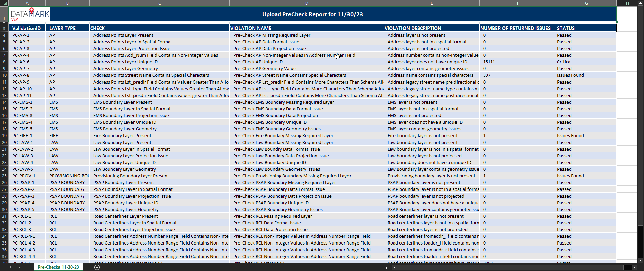
Task: Select the PC-LAW-4 cell
Action: (x=27, y=162)
